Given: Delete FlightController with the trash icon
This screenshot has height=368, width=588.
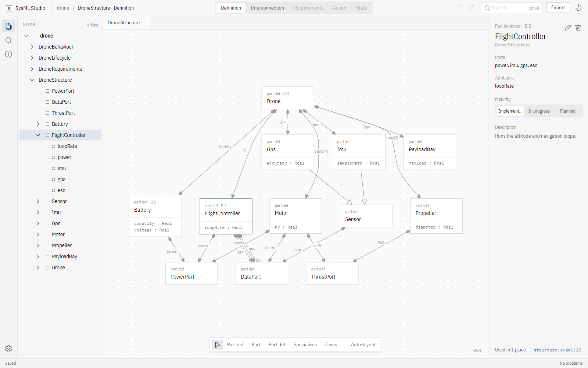Looking at the screenshot, I should [578, 28].
